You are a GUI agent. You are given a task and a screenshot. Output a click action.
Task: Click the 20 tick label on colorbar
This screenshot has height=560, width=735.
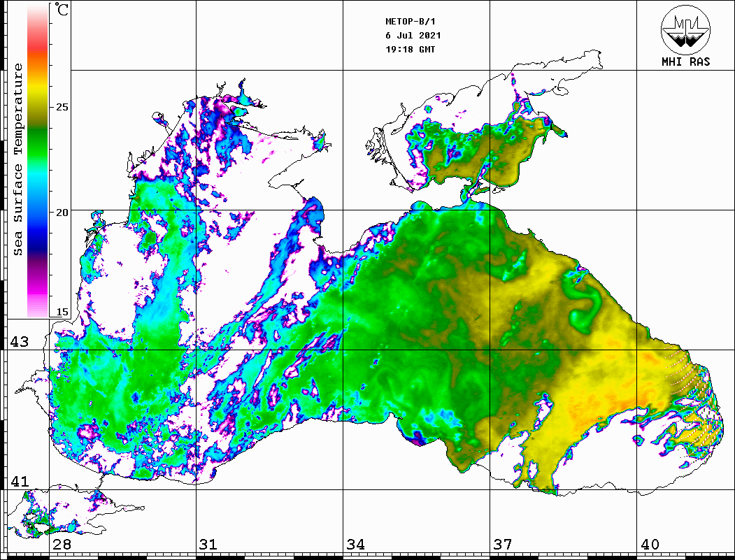(x=62, y=213)
